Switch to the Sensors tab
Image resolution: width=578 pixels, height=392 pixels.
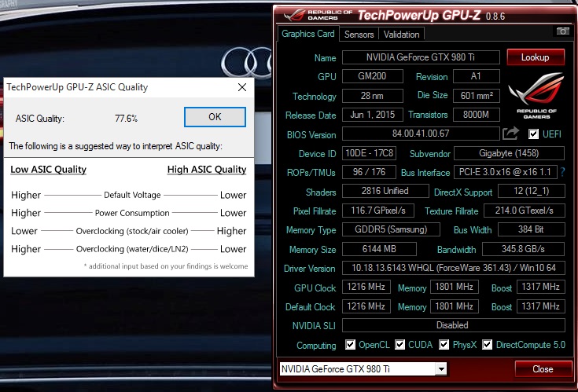(x=359, y=35)
